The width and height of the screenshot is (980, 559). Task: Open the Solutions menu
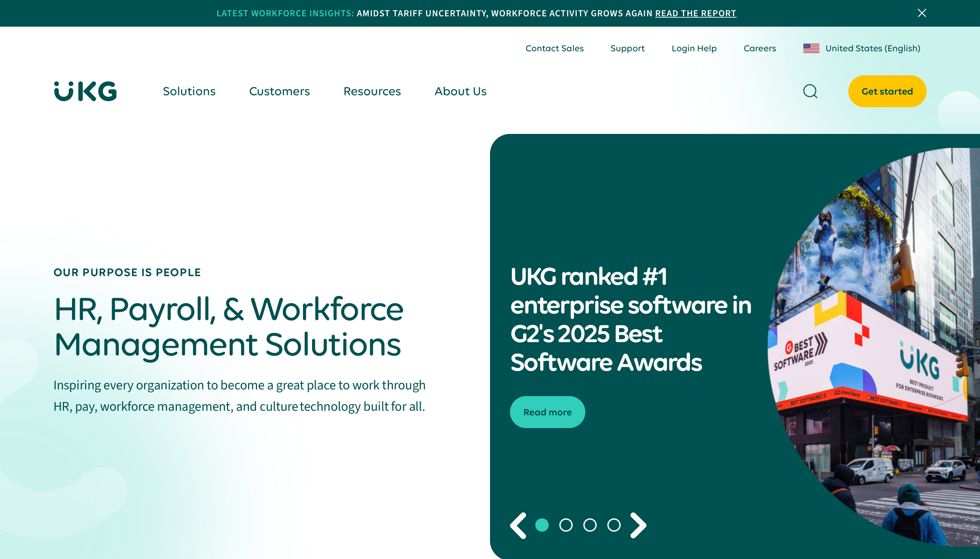point(189,91)
